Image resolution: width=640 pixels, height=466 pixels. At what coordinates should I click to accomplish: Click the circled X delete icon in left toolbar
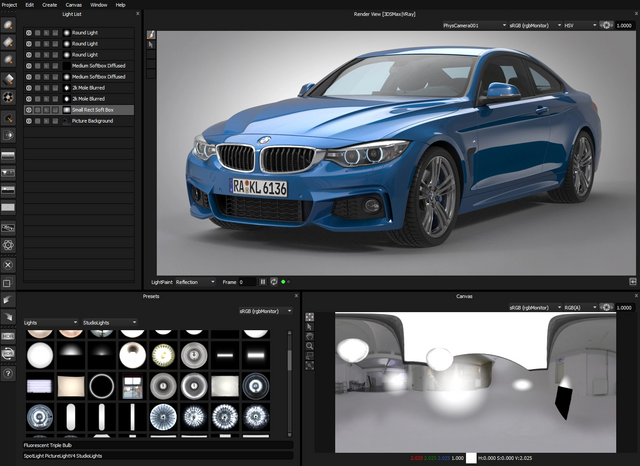pos(8,265)
